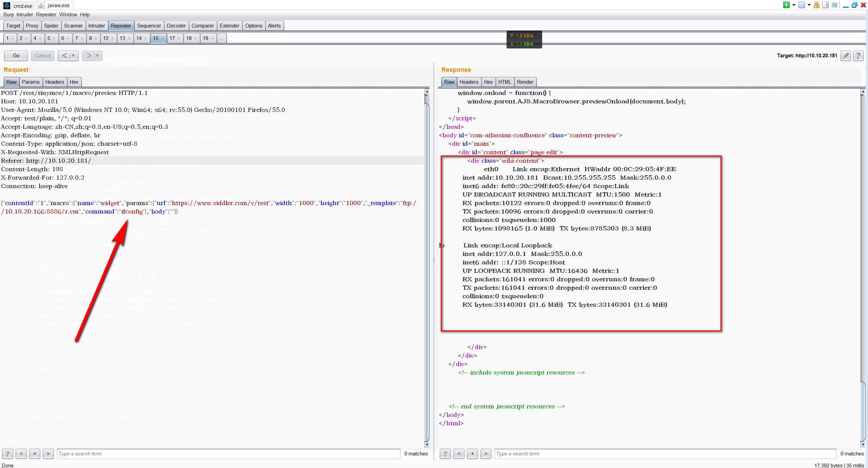Switch the Request view to Hex
The image size is (868, 468).
pos(74,82)
